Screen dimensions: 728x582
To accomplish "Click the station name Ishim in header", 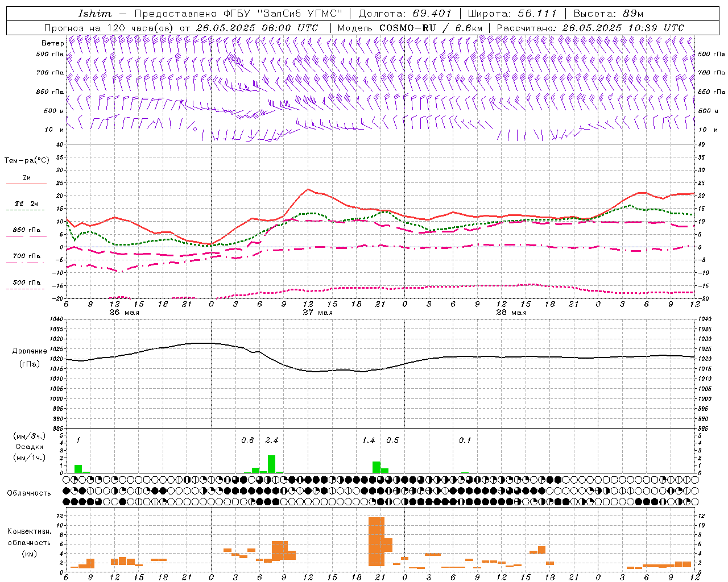I will point(95,14).
